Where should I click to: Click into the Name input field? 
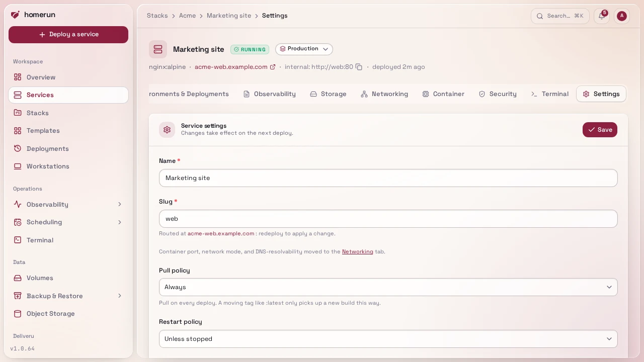388,178
